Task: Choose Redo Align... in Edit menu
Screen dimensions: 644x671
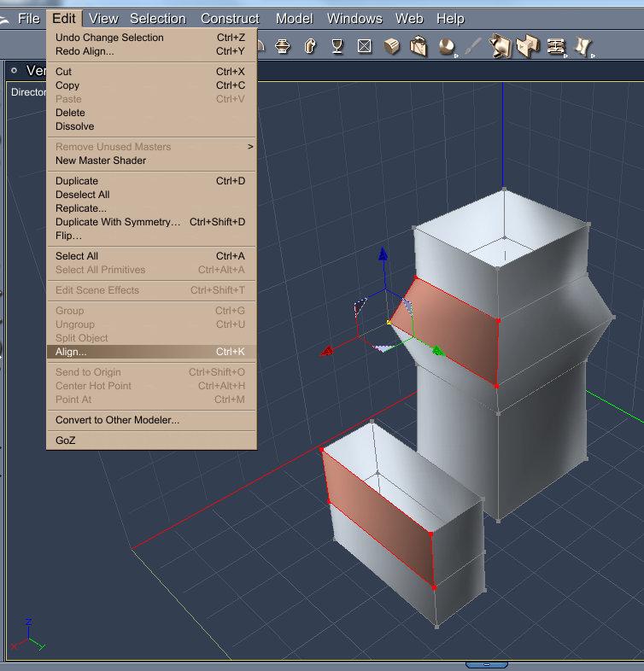Action: [151, 51]
